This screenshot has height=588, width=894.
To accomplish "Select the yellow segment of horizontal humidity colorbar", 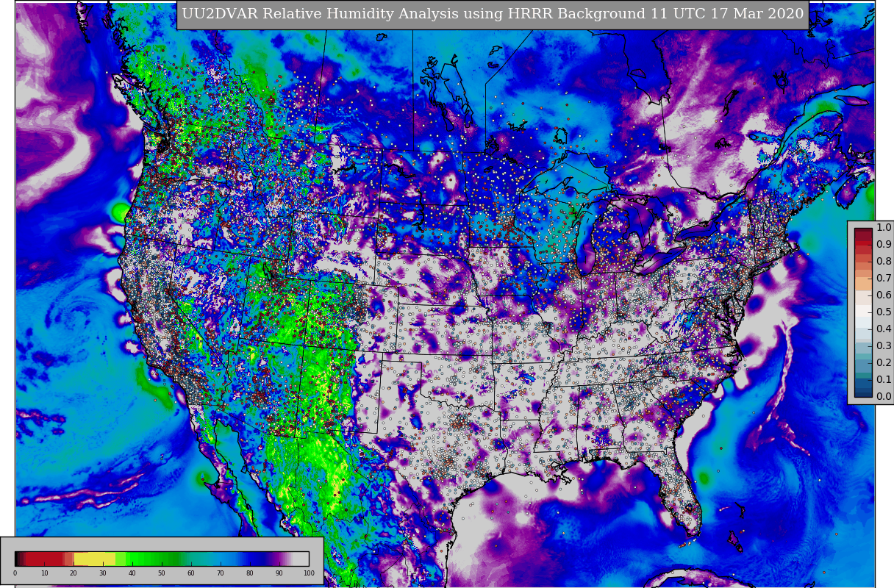I will (95, 559).
